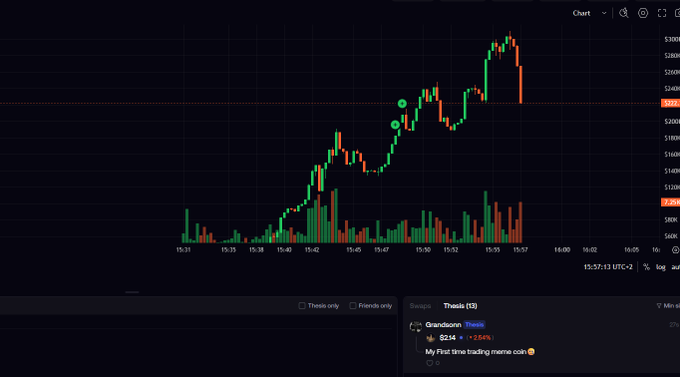Open the Chart type dropdown
Image resolution: width=680 pixels, height=377 pixels.
point(589,13)
